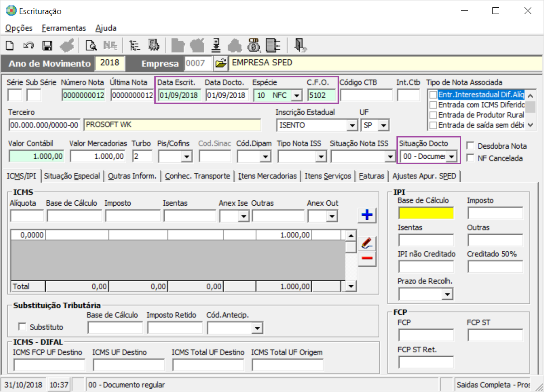Tick the Substituto checkbox
The height and width of the screenshot is (392, 544).
[x=21, y=326]
